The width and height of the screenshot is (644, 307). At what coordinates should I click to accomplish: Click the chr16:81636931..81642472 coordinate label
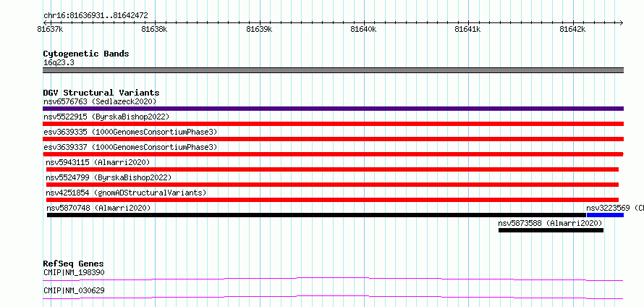click(96, 16)
